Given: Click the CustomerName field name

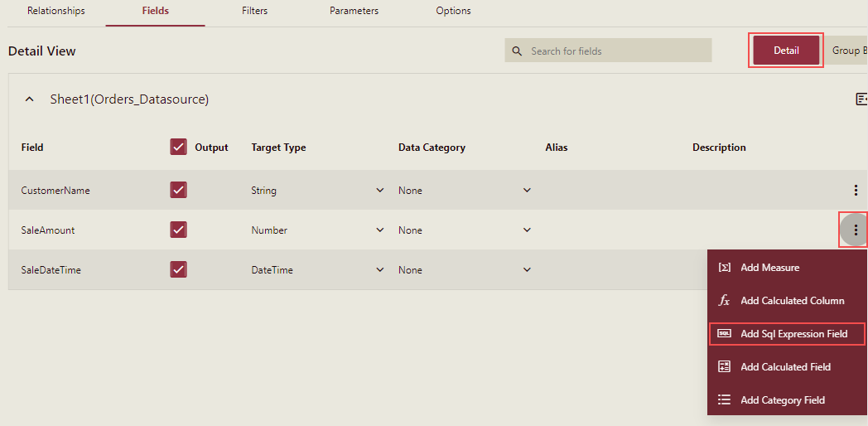Looking at the screenshot, I should 55,191.
